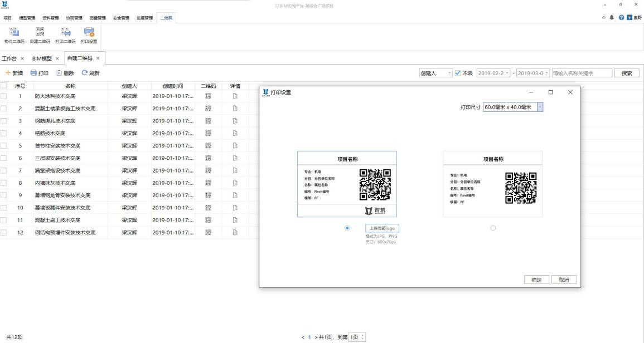
Task: Click the 打印 printer icon in list toolbar
Action: (x=33, y=73)
